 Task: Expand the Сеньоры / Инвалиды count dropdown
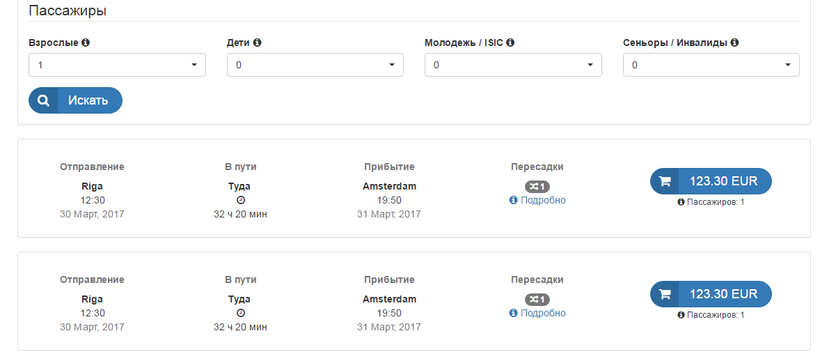pos(711,65)
